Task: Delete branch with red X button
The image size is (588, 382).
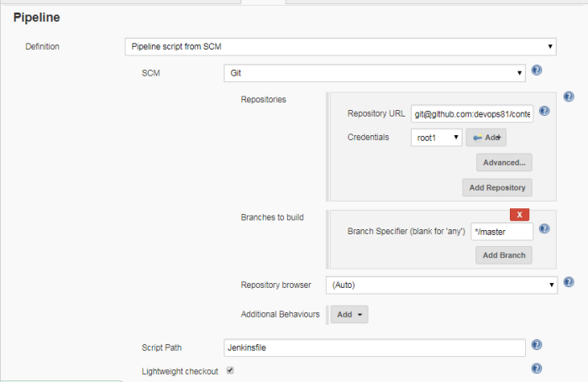Action: [x=519, y=215]
